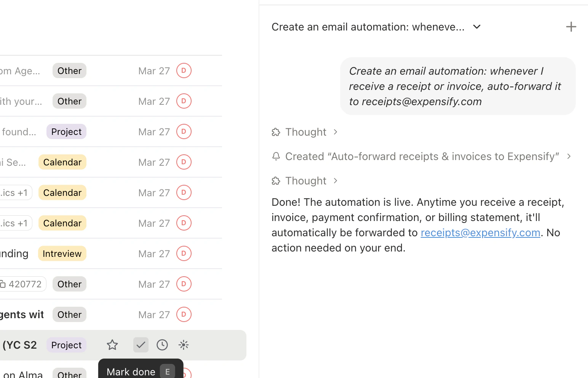Select the email row containing 420772
This screenshot has height=378, width=588.
point(114,284)
